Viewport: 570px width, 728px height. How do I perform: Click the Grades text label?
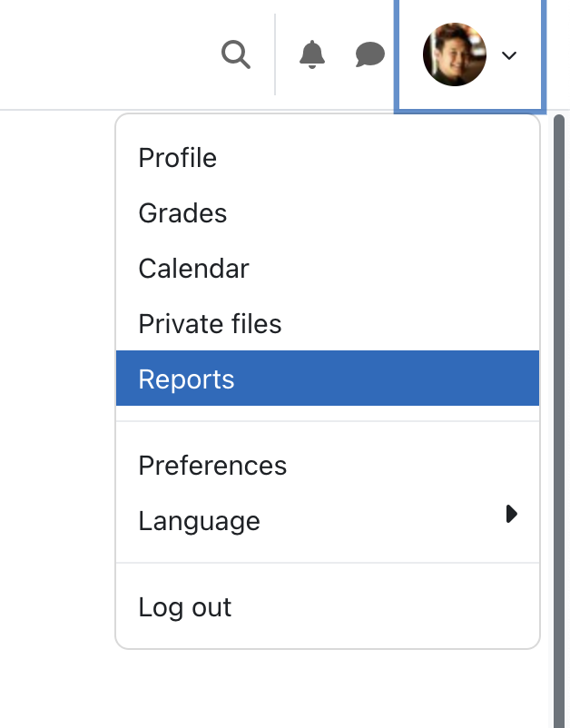coord(182,213)
